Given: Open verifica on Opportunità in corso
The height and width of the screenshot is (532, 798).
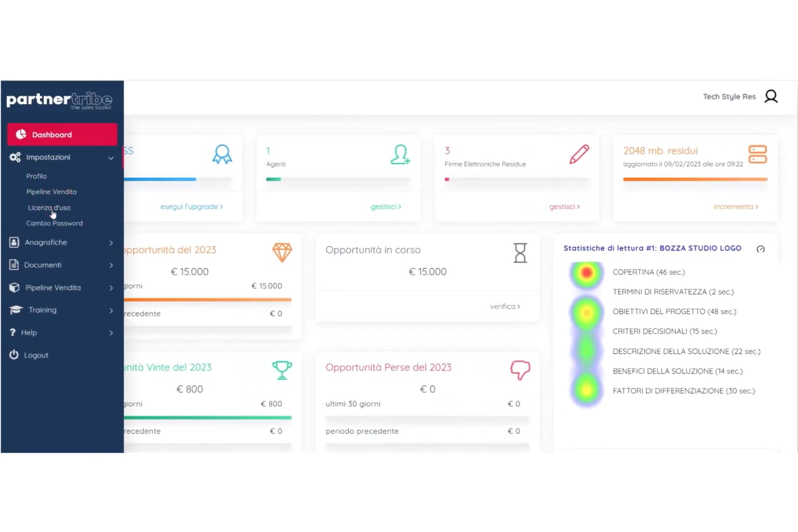Looking at the screenshot, I should [x=504, y=306].
